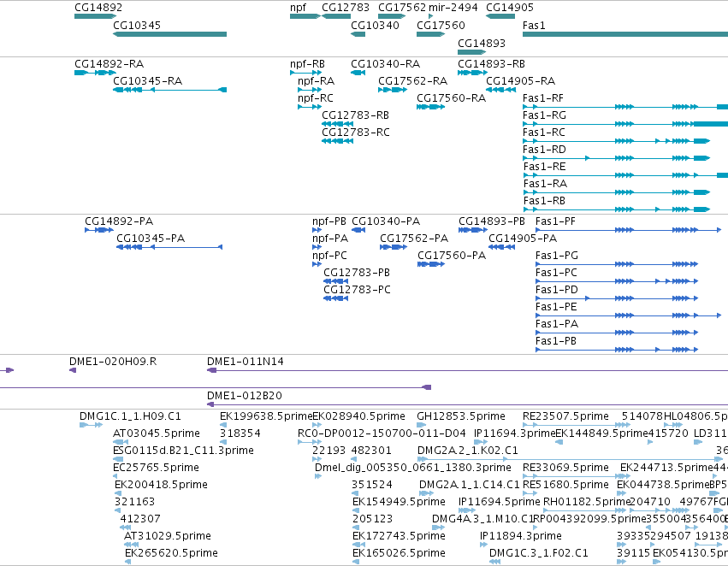This screenshot has width=728, height=566.
Task: Select the Fas1-PG protein
Action: [x=557, y=255]
